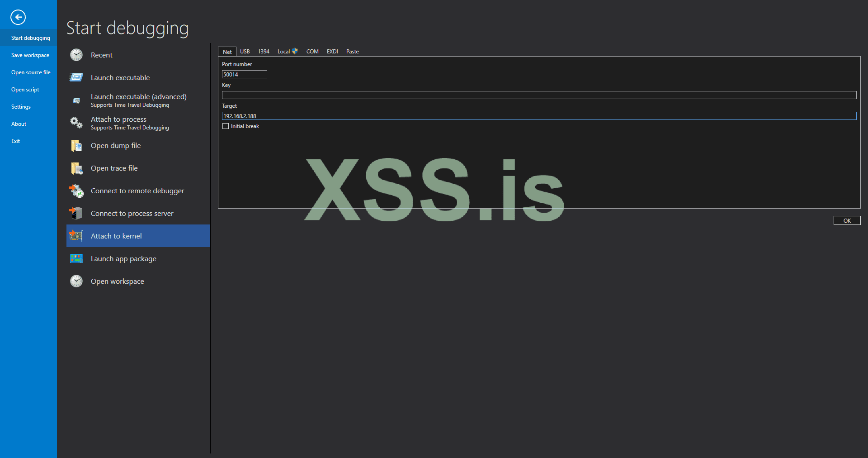Click the back arrow circle icon
The width and height of the screenshot is (868, 458).
click(18, 17)
